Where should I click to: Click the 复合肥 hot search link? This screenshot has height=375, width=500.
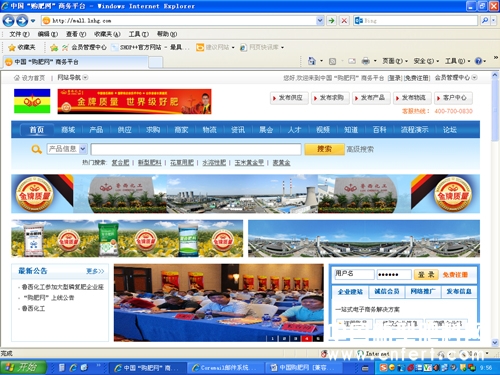(120, 163)
